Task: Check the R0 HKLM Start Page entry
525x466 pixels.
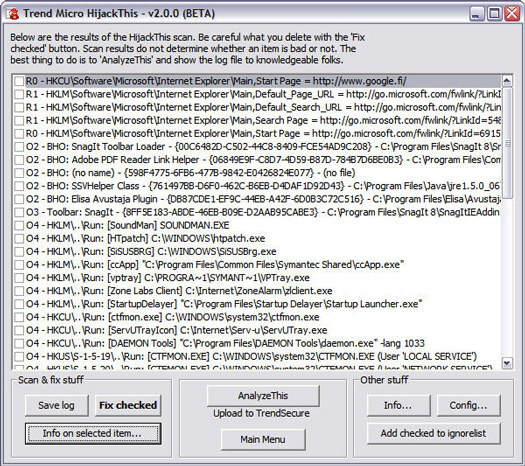Action: point(19,134)
